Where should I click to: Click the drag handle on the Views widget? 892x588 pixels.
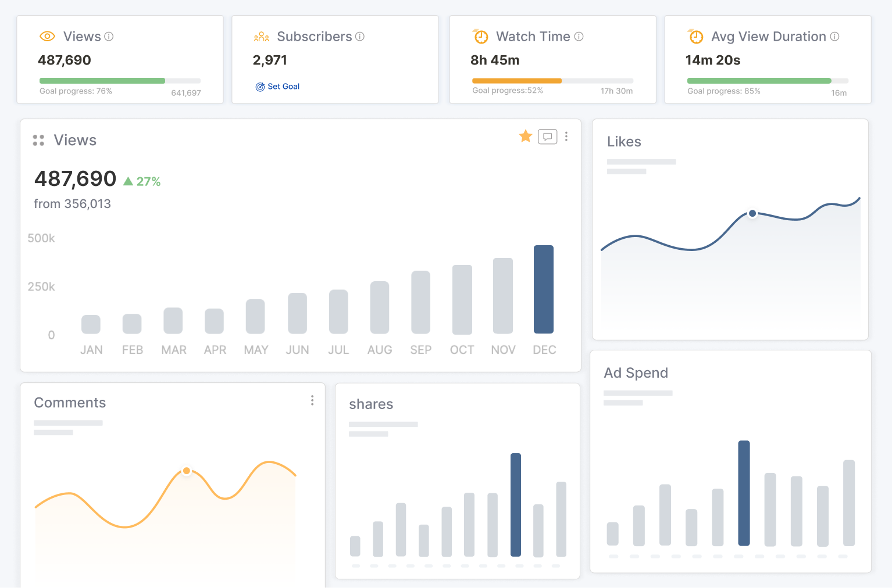(x=38, y=140)
